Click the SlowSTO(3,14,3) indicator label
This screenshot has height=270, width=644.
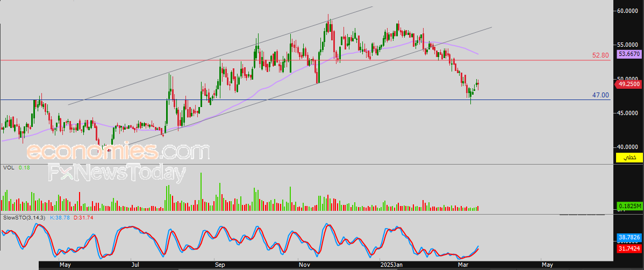click(25, 217)
